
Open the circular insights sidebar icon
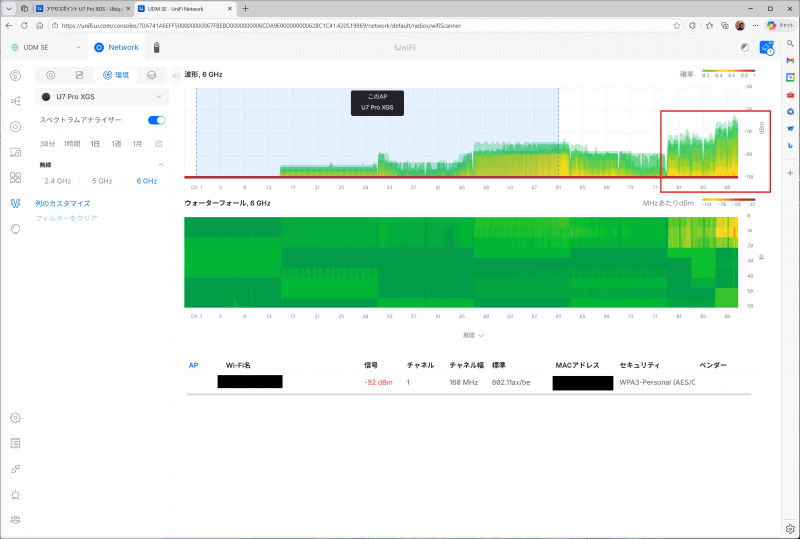coord(16,229)
